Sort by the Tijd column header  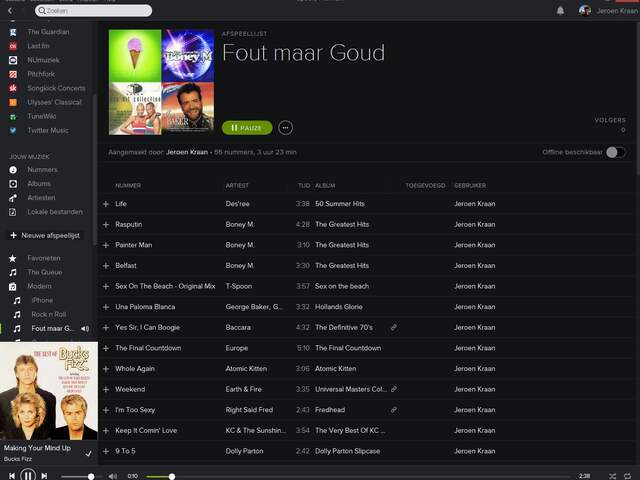[x=304, y=185]
